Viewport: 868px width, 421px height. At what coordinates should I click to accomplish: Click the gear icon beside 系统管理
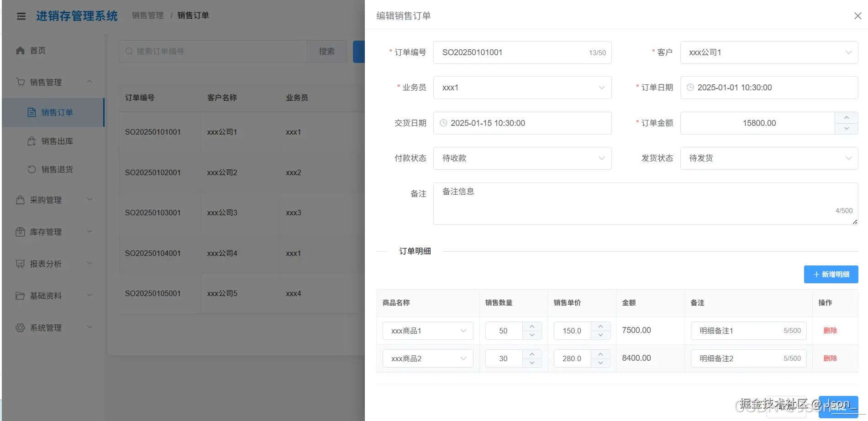click(20, 328)
